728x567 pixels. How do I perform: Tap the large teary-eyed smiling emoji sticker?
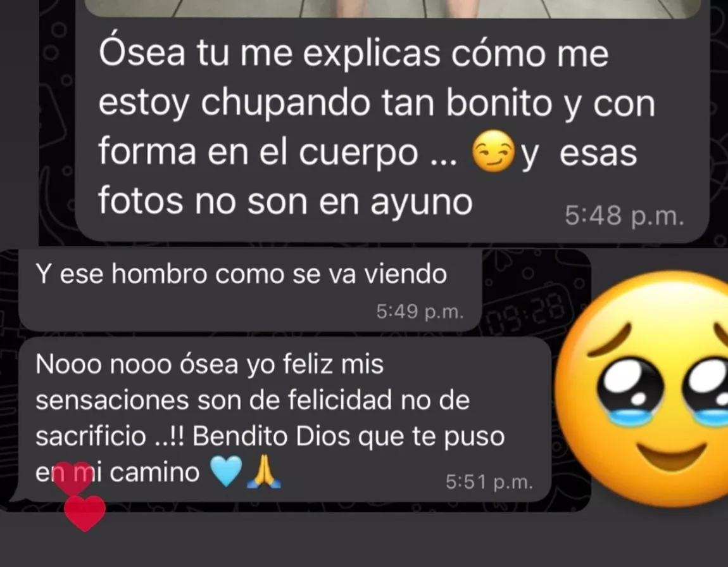click(x=642, y=388)
